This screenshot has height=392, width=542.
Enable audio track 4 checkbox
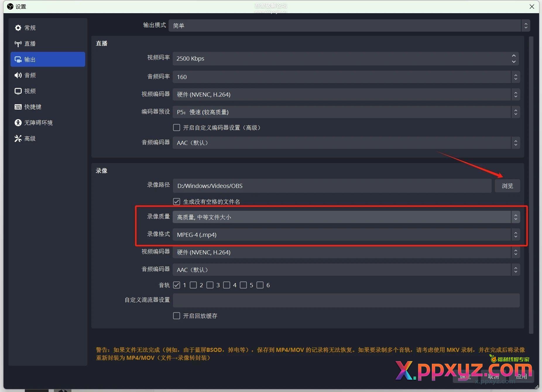point(227,285)
